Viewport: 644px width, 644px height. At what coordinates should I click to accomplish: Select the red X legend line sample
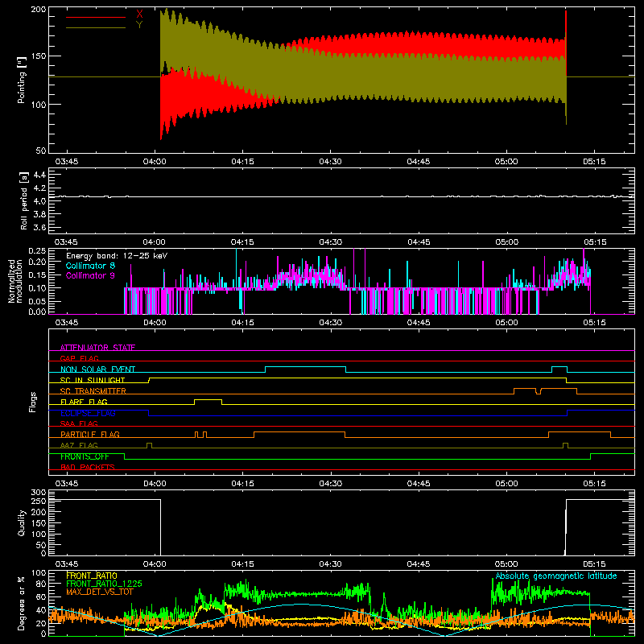[x=95, y=17]
